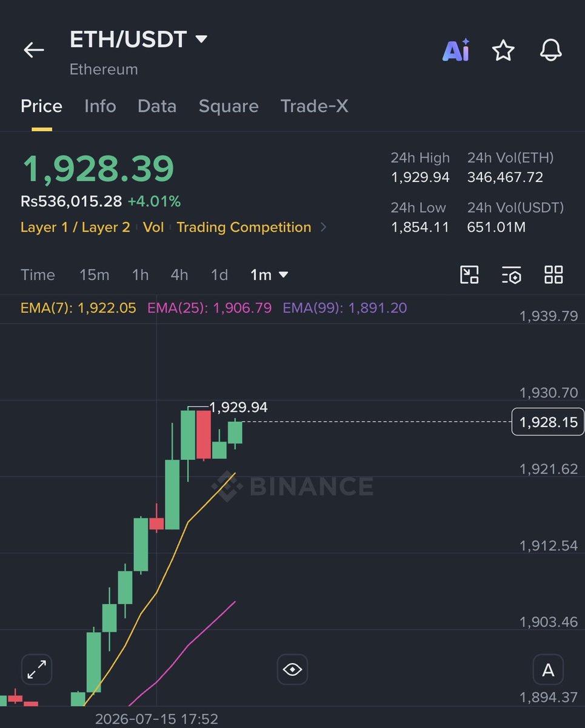Screen dimensions: 585x728
Task: Select the 15m interval
Action: click(x=94, y=275)
